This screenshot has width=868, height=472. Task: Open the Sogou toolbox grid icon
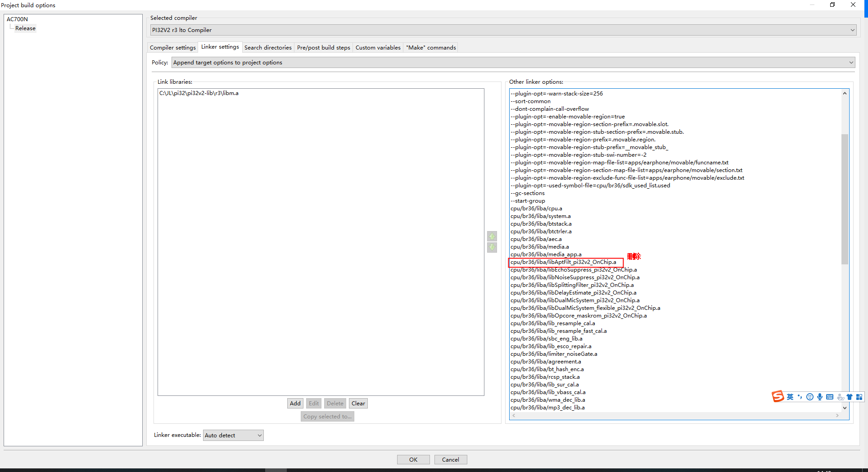tap(859, 397)
